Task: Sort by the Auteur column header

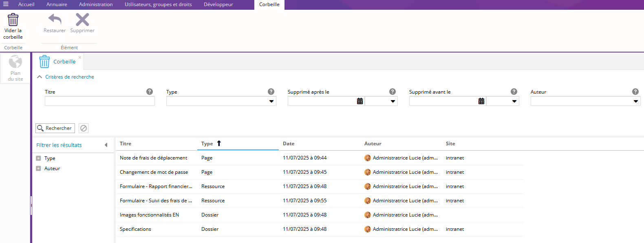Action: 401,144
